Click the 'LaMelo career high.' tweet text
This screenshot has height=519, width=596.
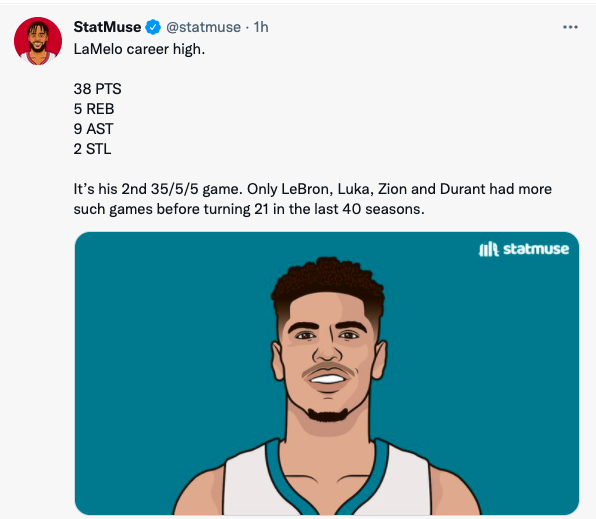click(x=139, y=49)
